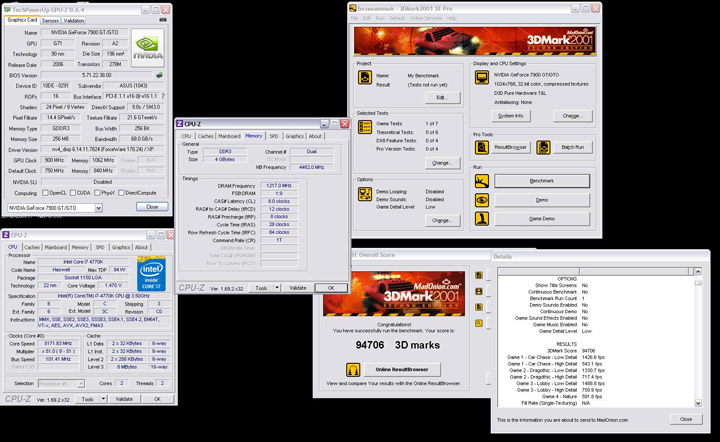Click the Demo button in Run section
The height and width of the screenshot is (442, 720).
[542, 200]
